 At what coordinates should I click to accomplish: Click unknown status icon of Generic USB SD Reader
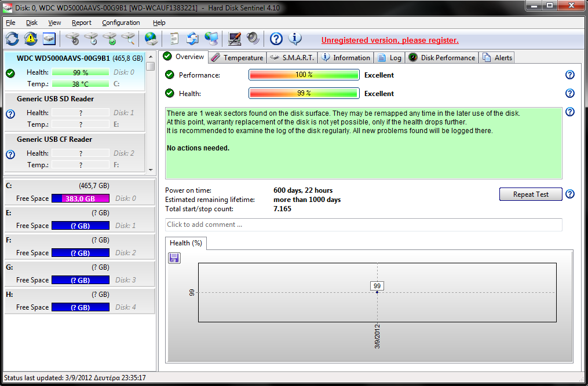click(x=10, y=114)
